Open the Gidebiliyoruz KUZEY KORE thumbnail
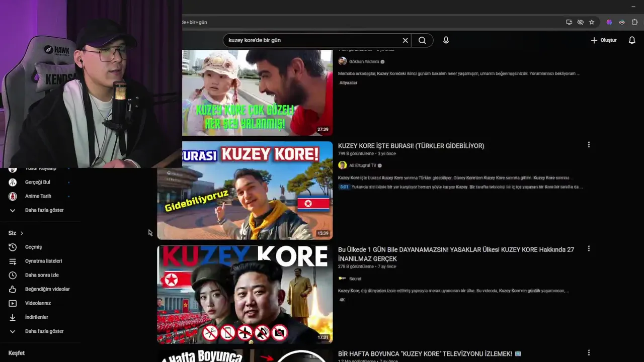Screen dimensions: 644x362 point(245,191)
